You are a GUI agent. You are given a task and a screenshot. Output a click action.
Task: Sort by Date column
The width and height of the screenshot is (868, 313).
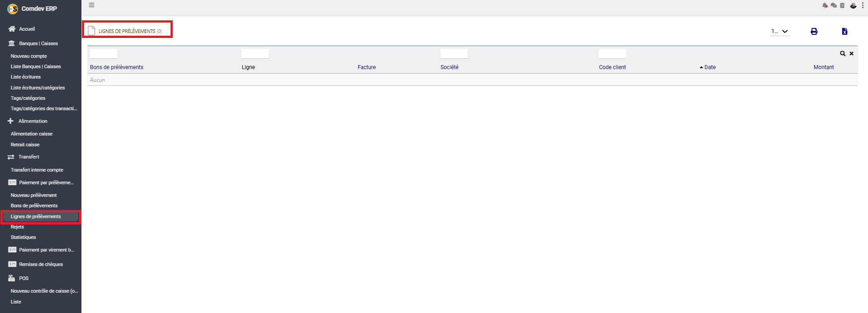[x=710, y=67]
